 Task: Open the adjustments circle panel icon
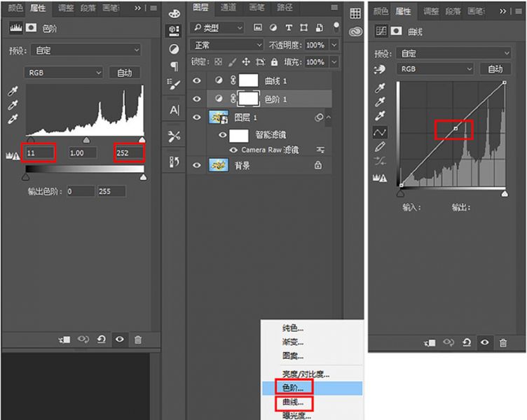click(174, 50)
